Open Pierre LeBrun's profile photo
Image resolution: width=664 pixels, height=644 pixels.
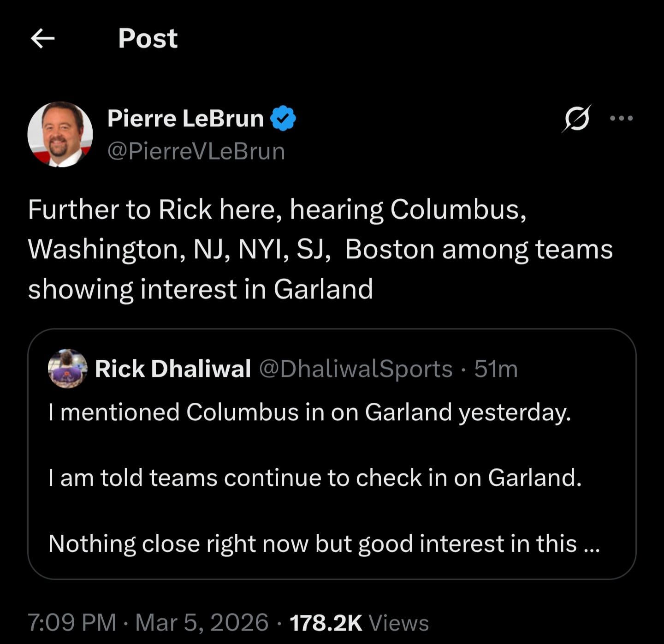(x=60, y=134)
